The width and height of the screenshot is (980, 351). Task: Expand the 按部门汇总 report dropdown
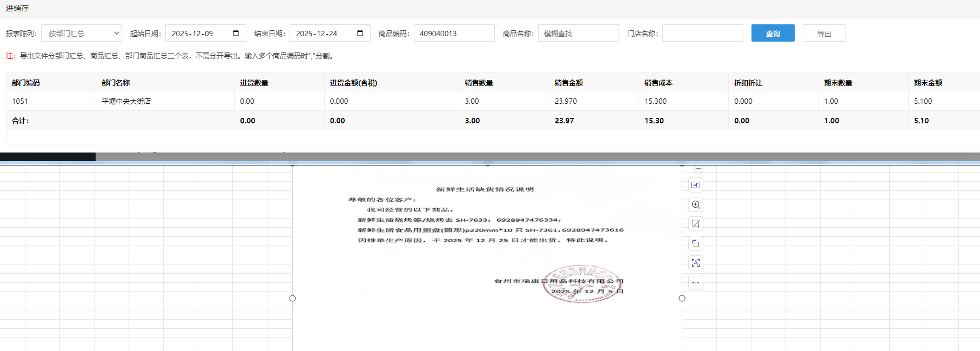pyautogui.click(x=82, y=33)
